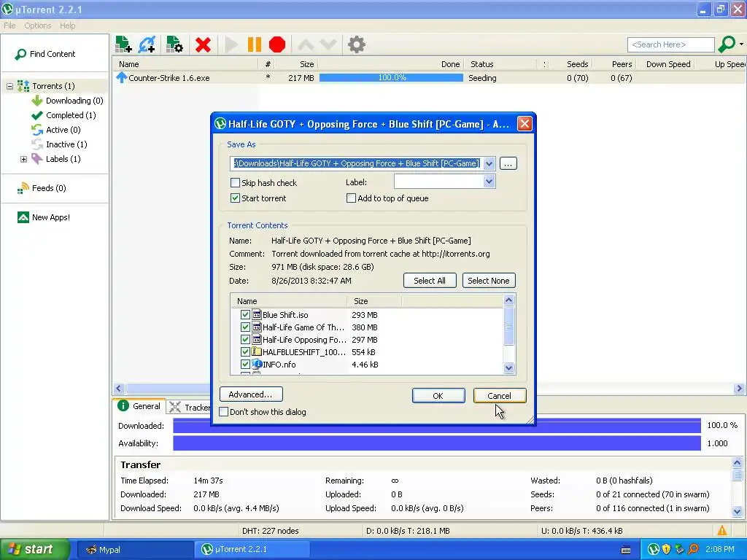Open the Help menu
This screenshot has width=747, height=560.
(68, 26)
